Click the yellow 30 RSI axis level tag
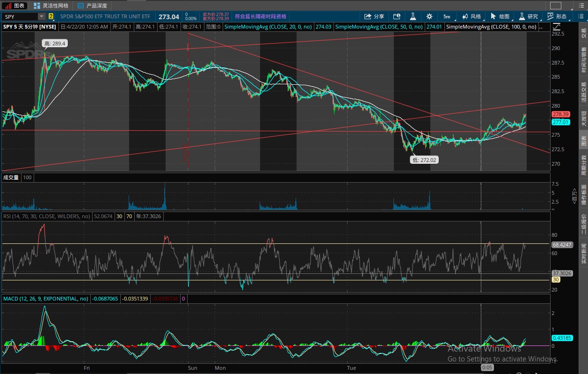 (556, 280)
